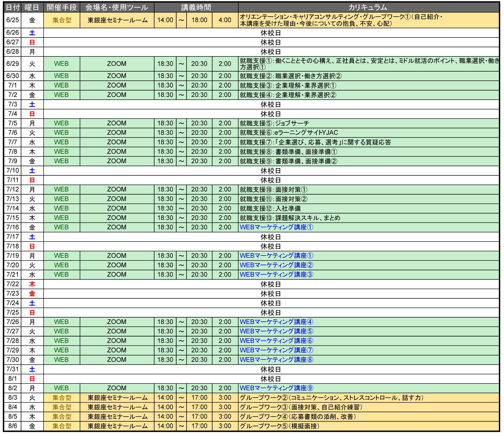This screenshot has width=504, height=436.
Task: Click the 曜日 column header
Action: click(32, 7)
